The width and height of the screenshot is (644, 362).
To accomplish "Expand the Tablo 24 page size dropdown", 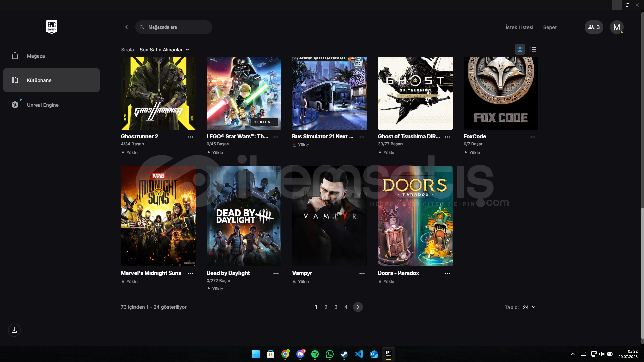I will pos(529,307).
